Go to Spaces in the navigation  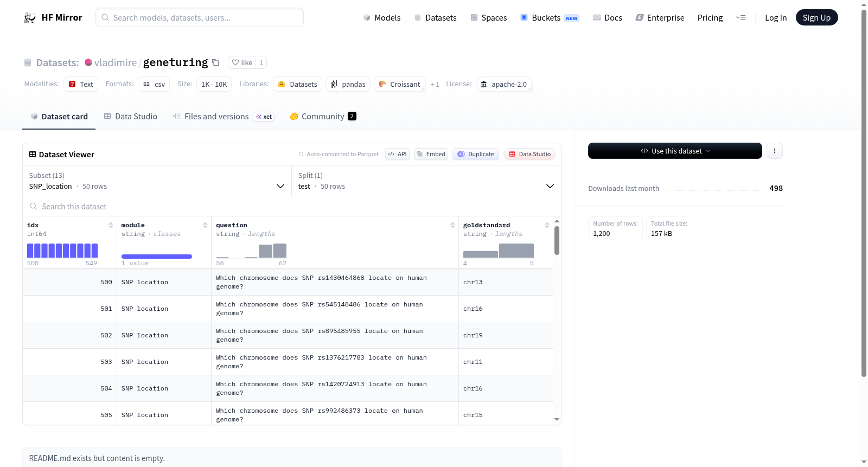[489, 18]
